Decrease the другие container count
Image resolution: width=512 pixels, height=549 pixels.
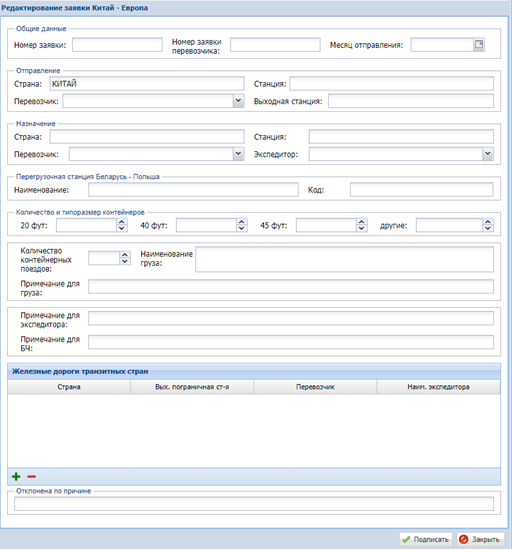pyautogui.click(x=488, y=228)
